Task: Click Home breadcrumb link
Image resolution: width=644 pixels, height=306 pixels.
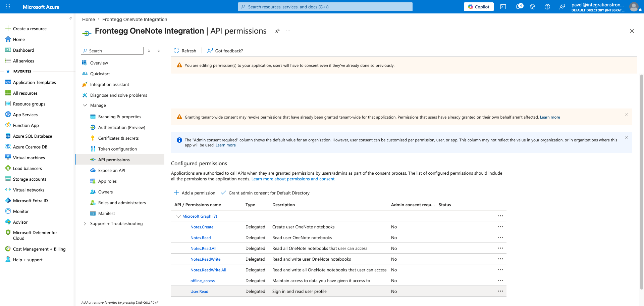Action: (x=89, y=19)
